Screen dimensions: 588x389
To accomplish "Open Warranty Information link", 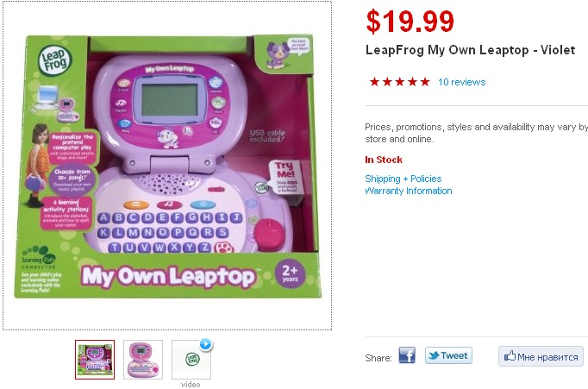I will (409, 191).
